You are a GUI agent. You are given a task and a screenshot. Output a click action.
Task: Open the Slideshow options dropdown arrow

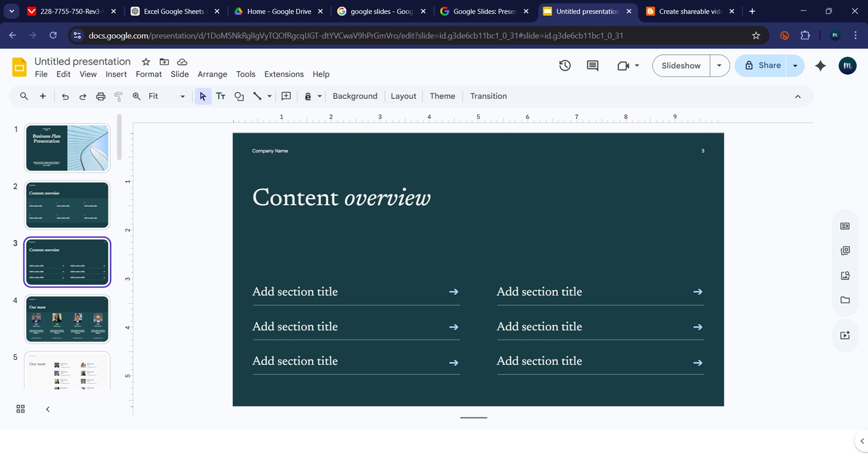point(719,66)
